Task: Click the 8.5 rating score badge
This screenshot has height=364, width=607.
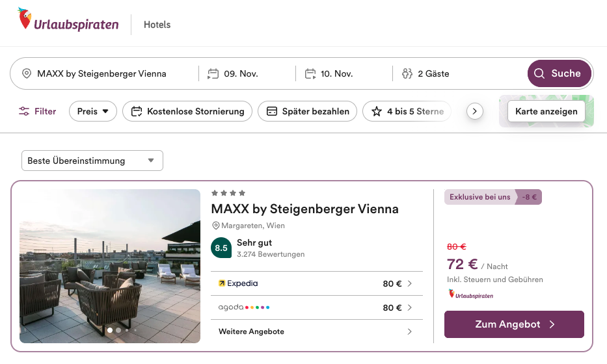Action: pos(221,248)
